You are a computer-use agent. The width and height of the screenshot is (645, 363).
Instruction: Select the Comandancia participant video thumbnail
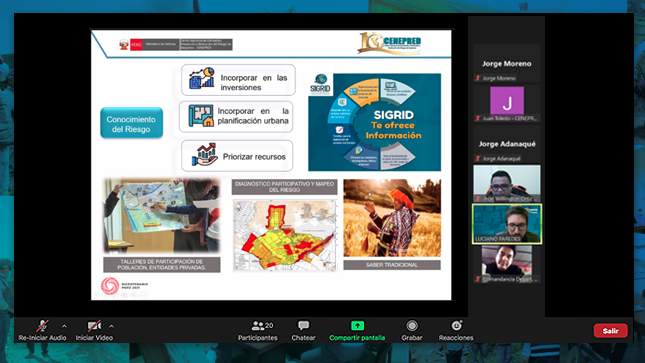(x=507, y=263)
